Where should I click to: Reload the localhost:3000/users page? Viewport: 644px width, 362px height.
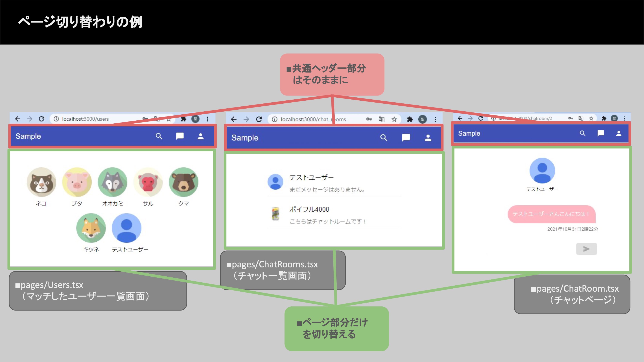coord(41,119)
